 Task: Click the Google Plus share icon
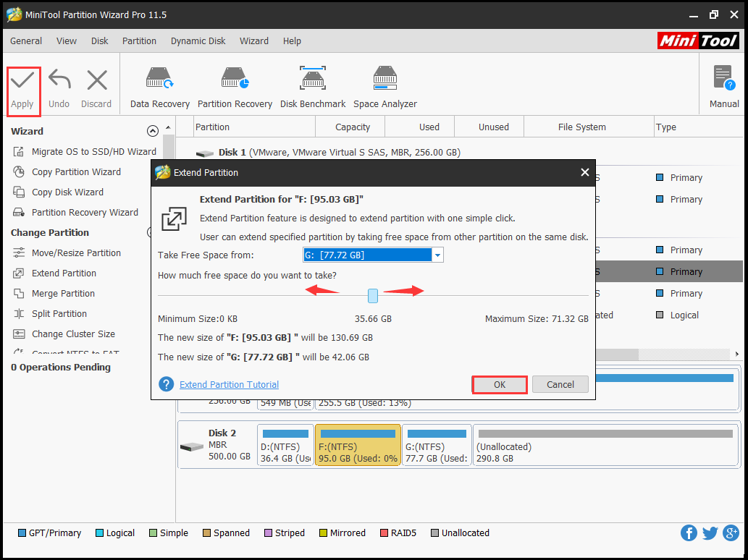point(731,533)
